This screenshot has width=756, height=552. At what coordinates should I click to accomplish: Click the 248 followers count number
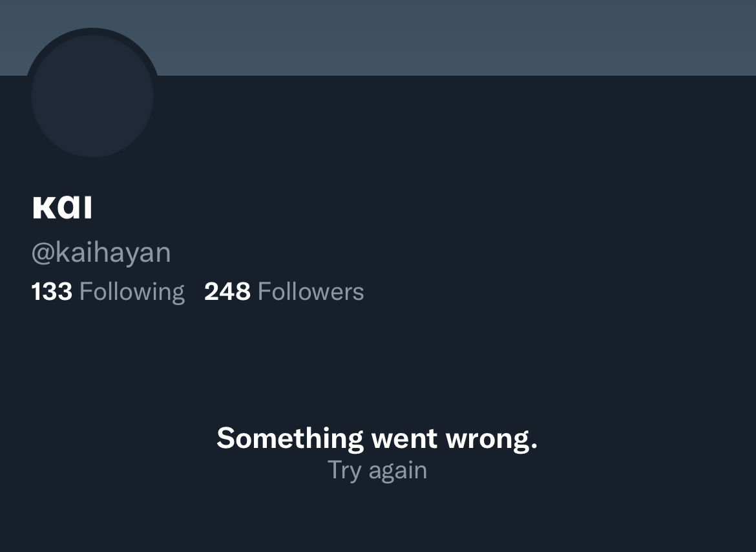click(x=227, y=292)
